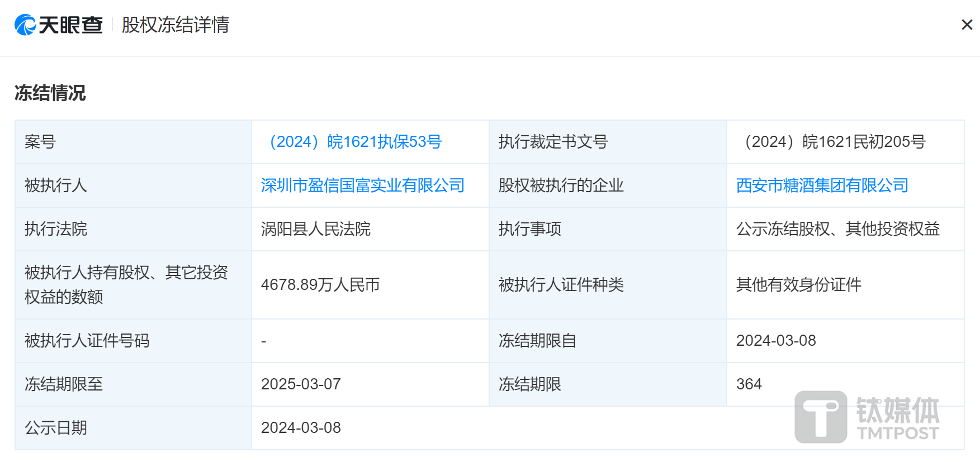The image size is (980, 462).
Task: Select the 股权冻结详情 title text
Action: [176, 25]
